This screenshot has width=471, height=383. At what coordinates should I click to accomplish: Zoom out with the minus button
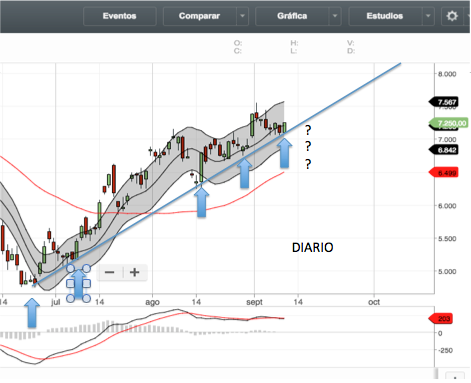point(110,272)
